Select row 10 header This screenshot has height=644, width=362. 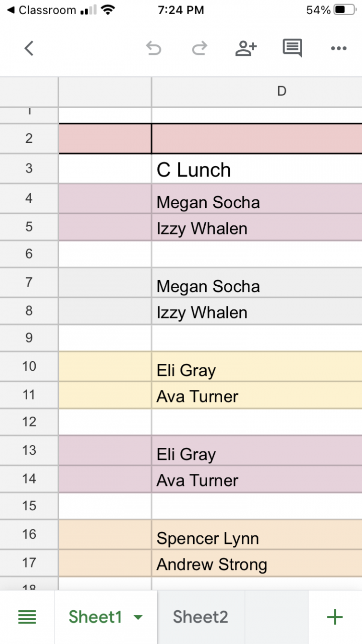point(29,366)
